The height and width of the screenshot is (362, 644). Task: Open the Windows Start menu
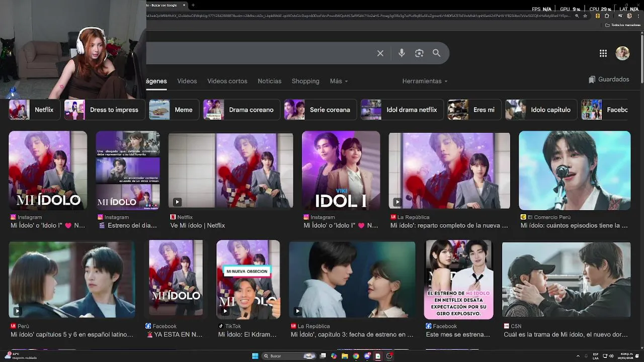tap(255, 356)
